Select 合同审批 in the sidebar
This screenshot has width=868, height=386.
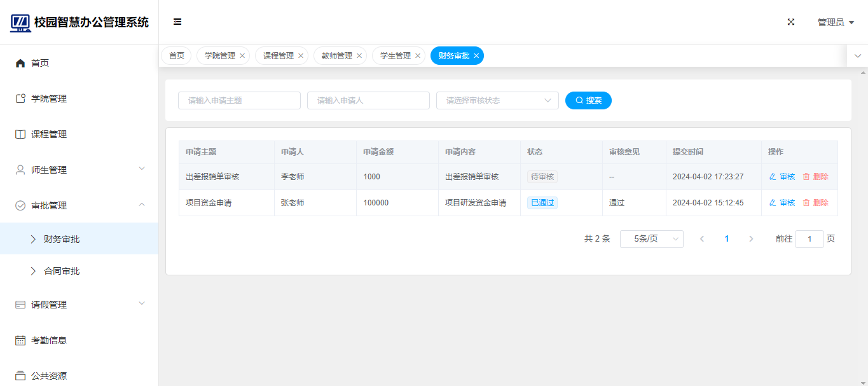[62, 271]
